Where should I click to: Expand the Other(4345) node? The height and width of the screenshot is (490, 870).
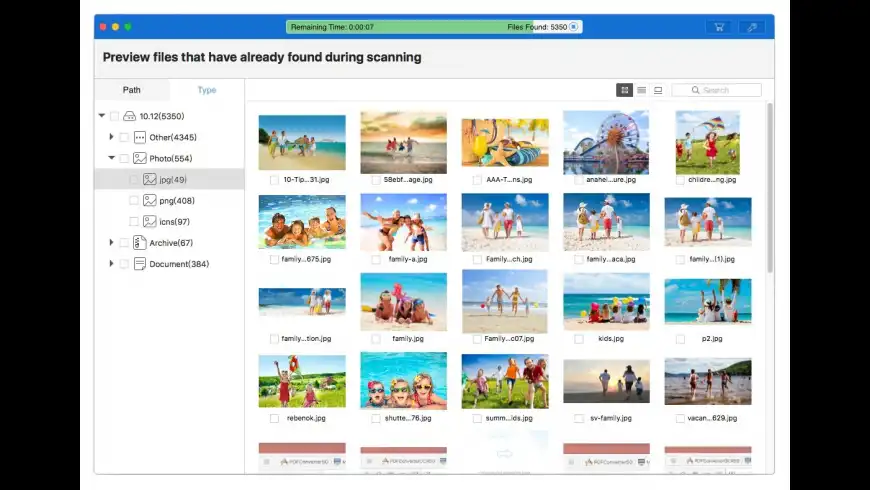112,137
